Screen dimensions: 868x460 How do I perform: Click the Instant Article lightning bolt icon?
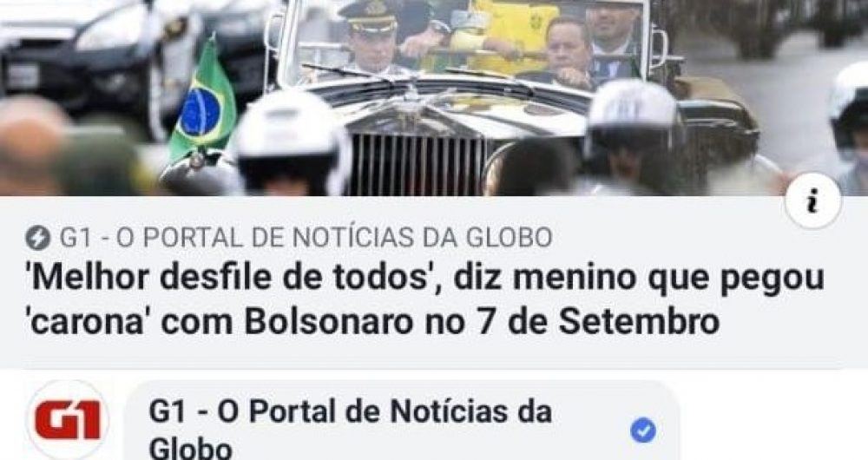pos(37,238)
